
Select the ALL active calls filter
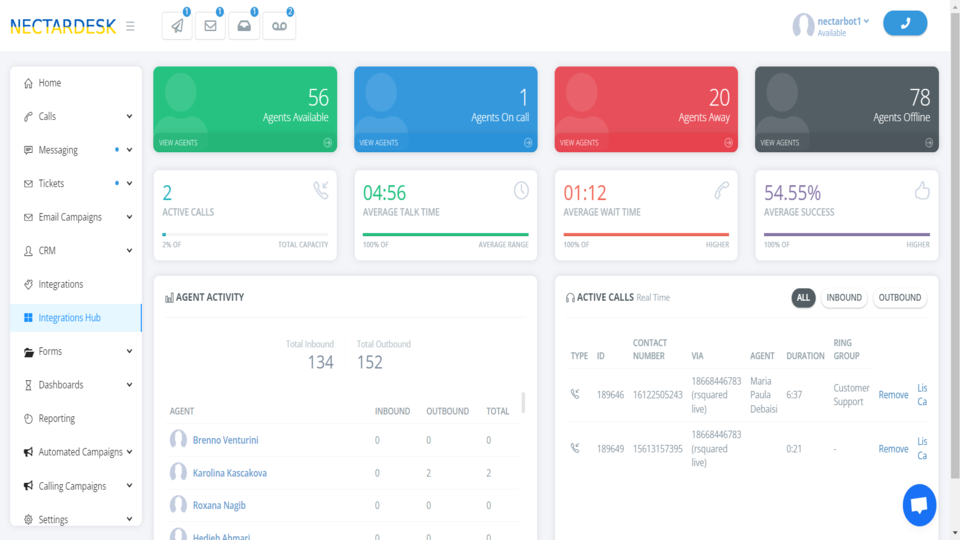803,298
